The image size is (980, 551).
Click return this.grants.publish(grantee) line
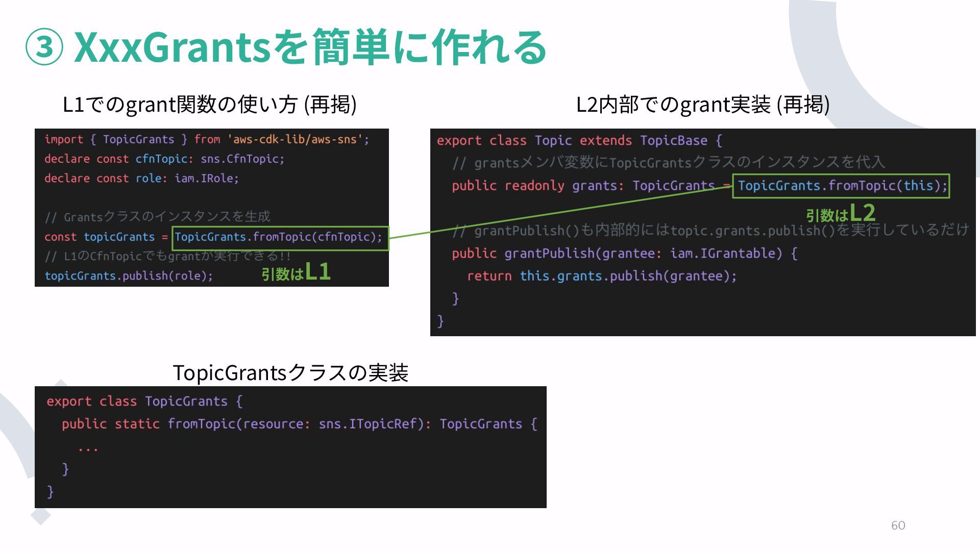601,276
